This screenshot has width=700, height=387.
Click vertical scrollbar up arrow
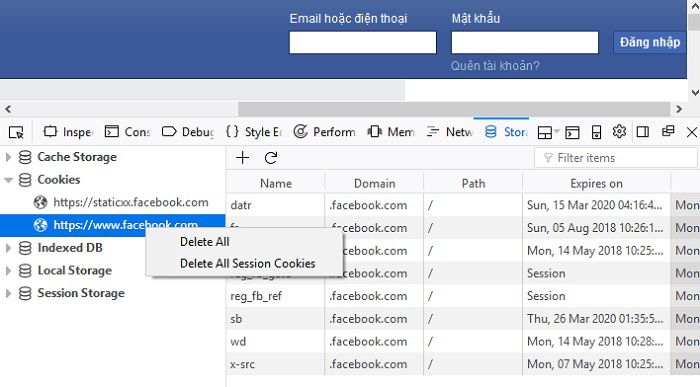[695, 6]
